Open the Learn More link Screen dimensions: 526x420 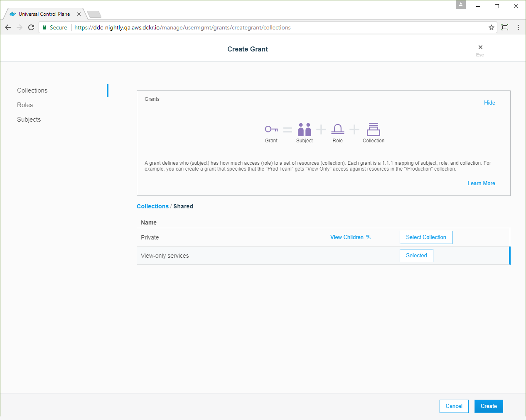click(x=481, y=183)
